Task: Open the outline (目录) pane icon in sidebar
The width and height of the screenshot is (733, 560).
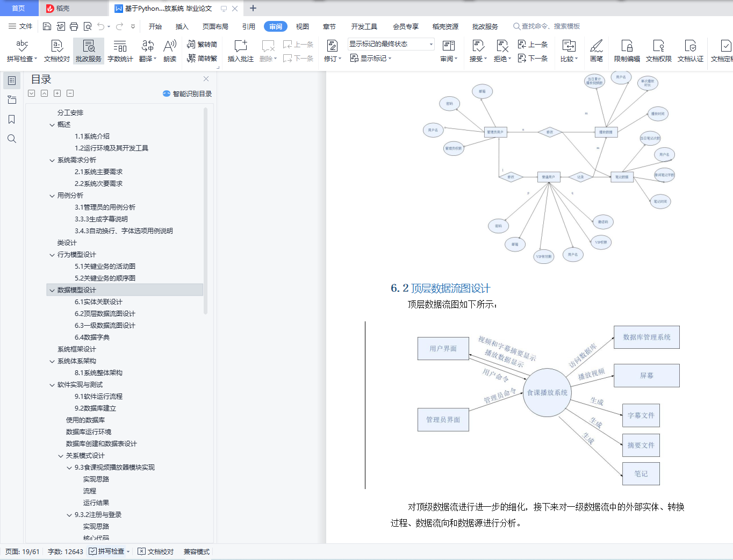Action: point(12,81)
